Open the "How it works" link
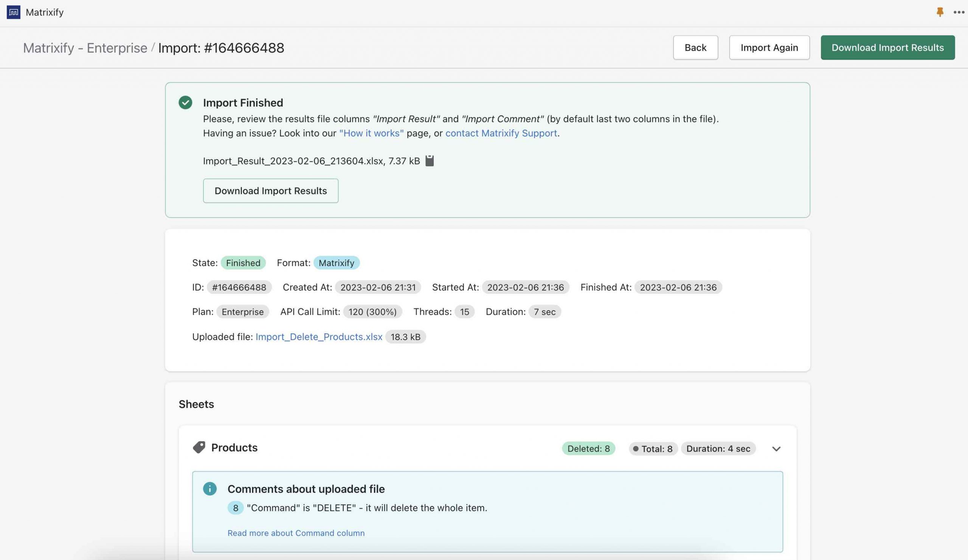This screenshot has width=968, height=560. tap(371, 133)
